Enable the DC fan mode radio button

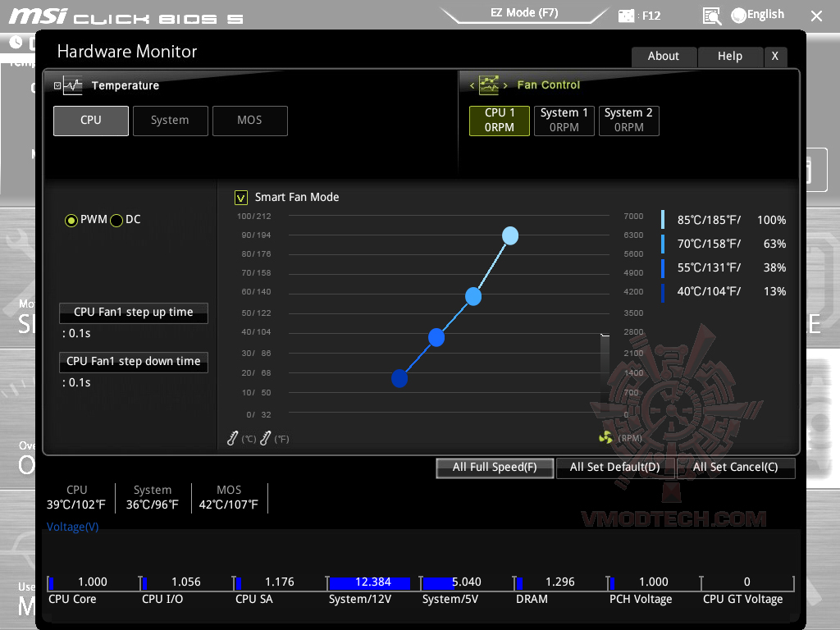116,220
